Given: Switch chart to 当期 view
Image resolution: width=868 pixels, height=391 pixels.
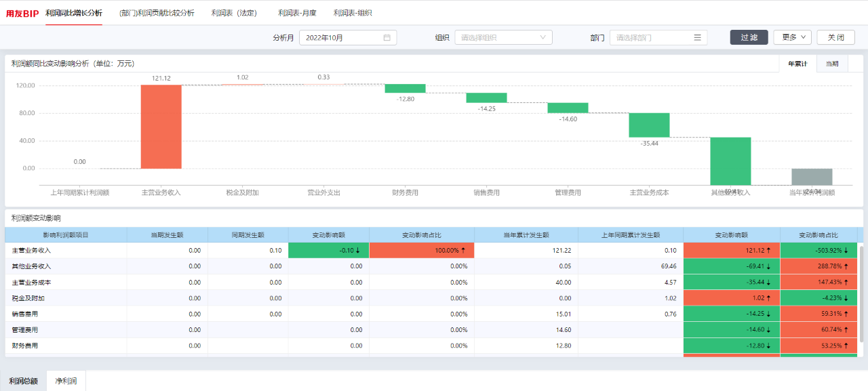Looking at the screenshot, I should tap(831, 64).
